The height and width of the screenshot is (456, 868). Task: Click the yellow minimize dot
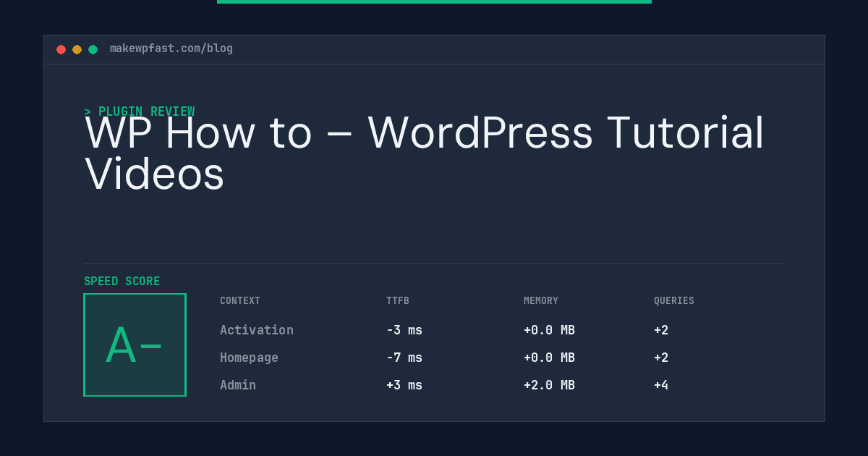click(x=77, y=49)
